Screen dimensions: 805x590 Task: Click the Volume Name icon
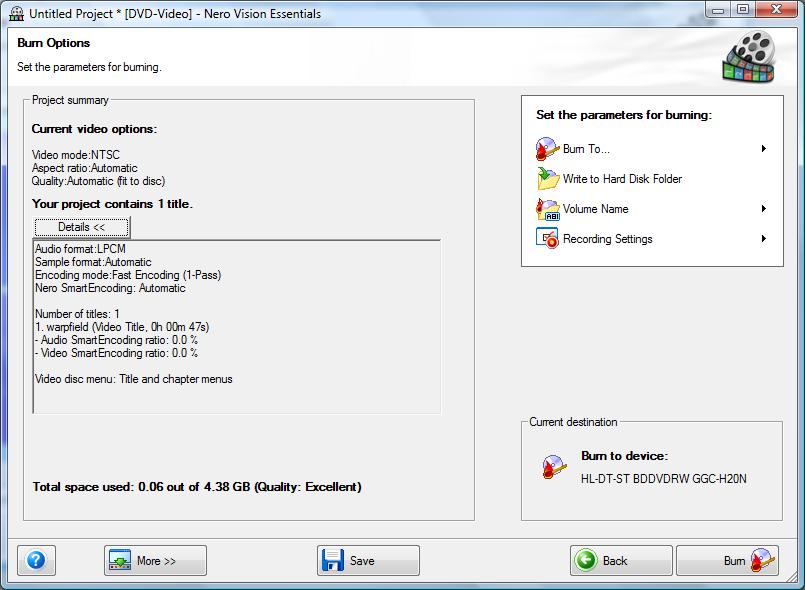[547, 209]
